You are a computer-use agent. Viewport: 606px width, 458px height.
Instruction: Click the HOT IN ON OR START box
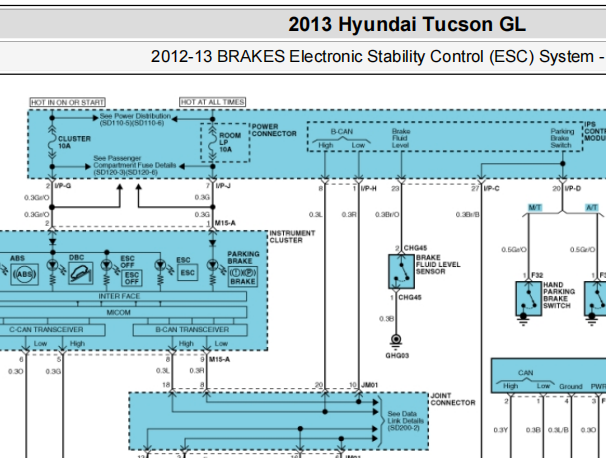68,102
